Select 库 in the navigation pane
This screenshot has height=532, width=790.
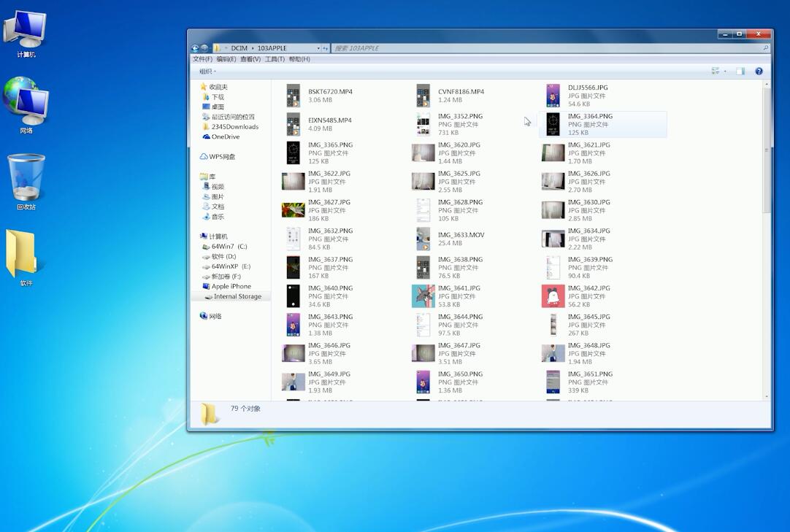tap(208, 177)
